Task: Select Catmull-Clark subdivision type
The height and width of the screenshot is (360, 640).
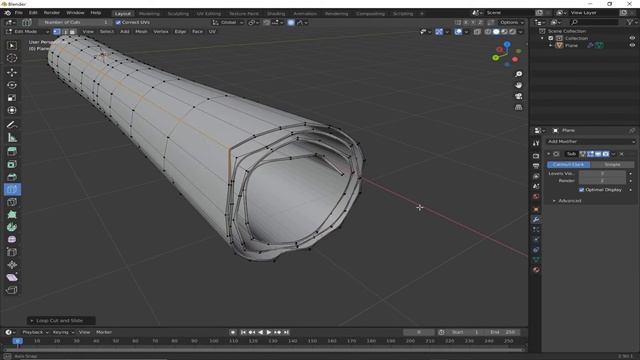Action: click(569, 164)
